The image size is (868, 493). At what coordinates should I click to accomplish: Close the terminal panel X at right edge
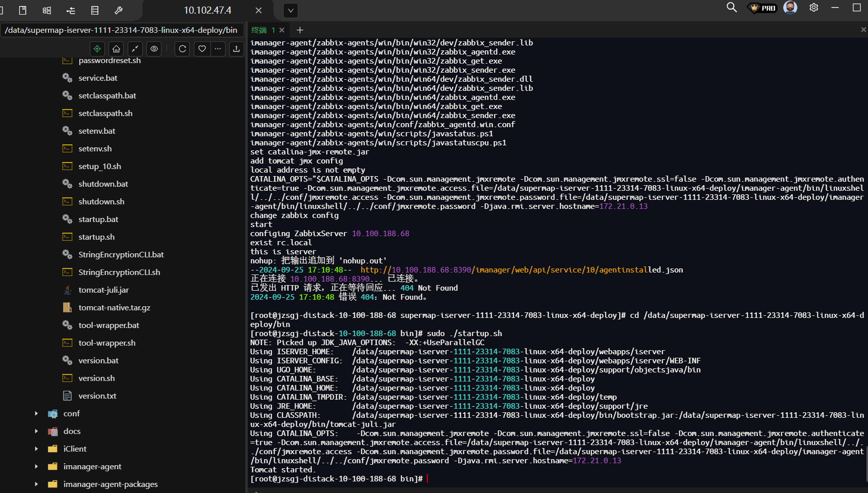(863, 30)
